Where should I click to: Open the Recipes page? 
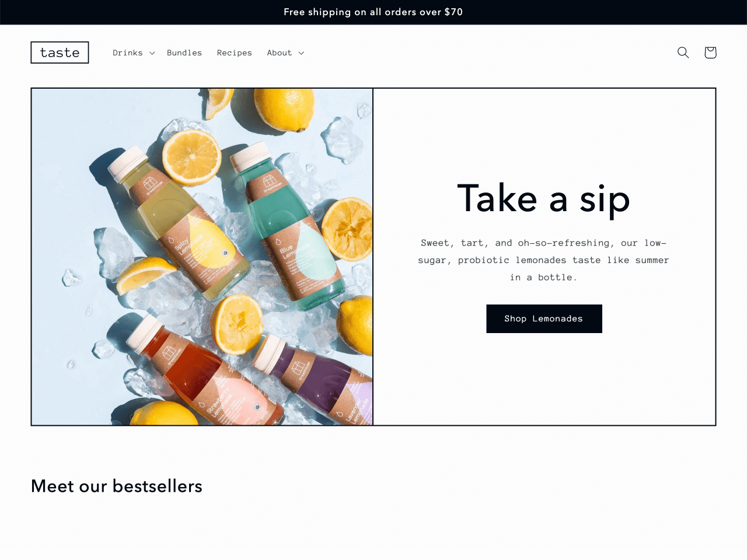pyautogui.click(x=235, y=52)
